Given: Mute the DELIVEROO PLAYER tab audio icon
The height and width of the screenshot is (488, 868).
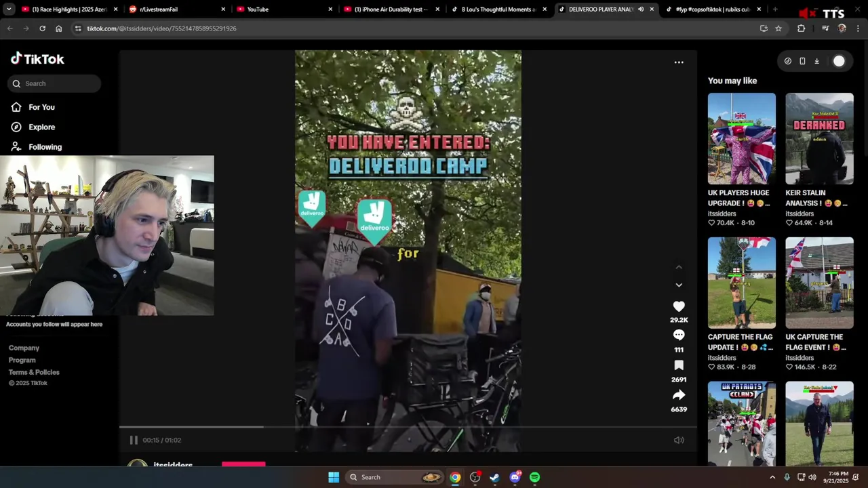Looking at the screenshot, I should (x=641, y=9).
